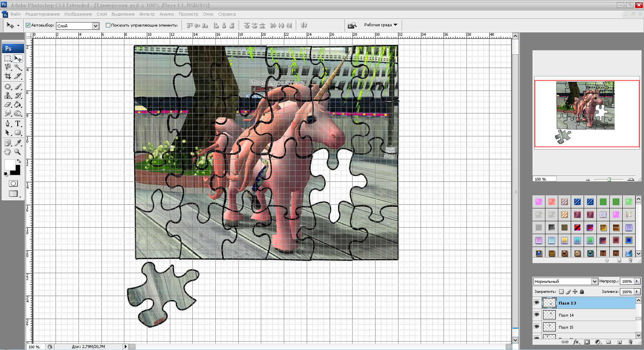Image resolution: width=644 pixels, height=350 pixels.
Task: Toggle Автовыбор checkbox
Action: (28, 25)
